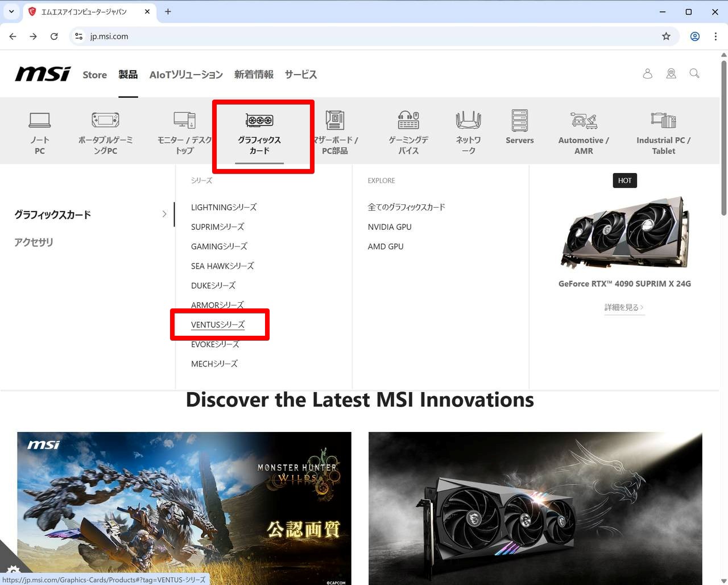Open the ポータブルゲーミングPC handheld category

pos(105,133)
